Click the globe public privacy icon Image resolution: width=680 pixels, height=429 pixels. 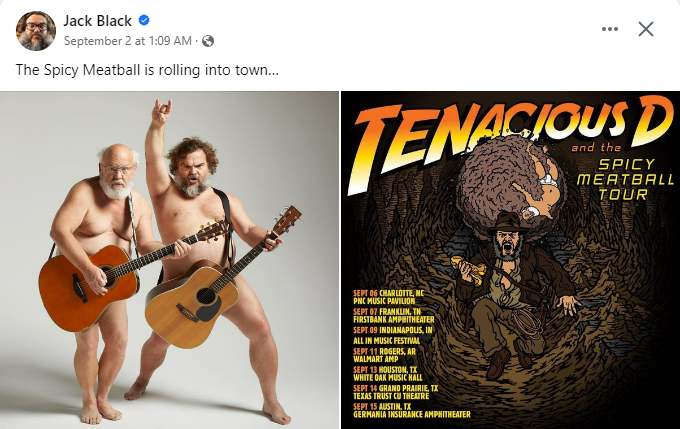pos(208,41)
